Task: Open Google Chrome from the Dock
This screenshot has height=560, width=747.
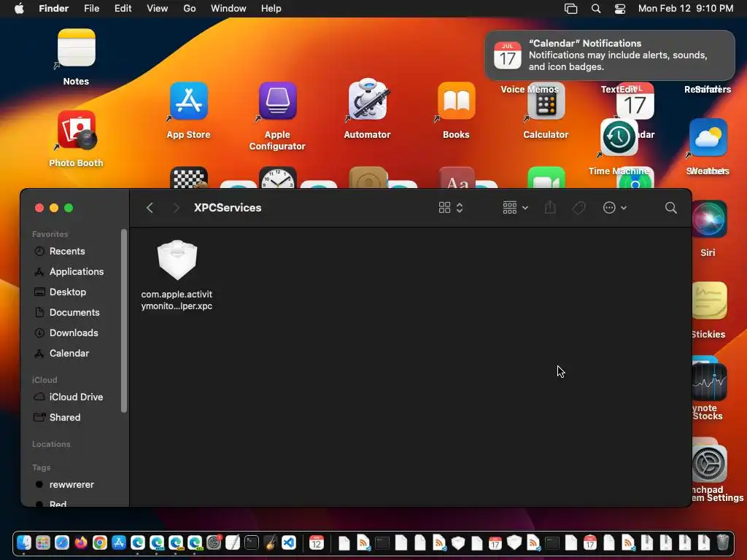Action: pos(99,542)
